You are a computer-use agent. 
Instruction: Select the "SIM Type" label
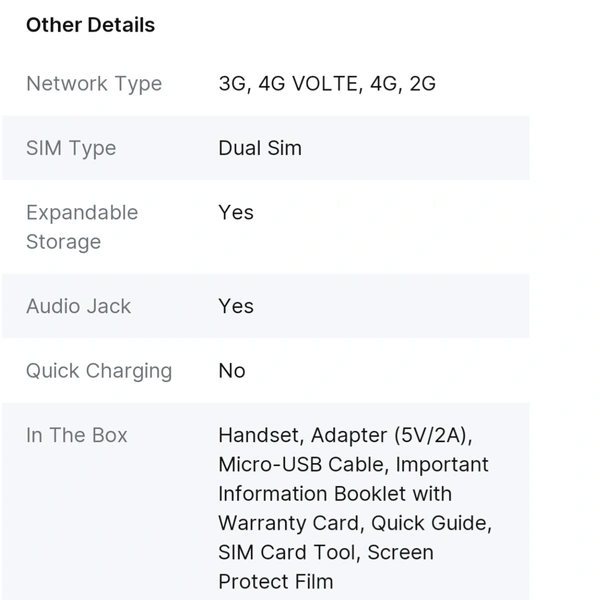71,148
